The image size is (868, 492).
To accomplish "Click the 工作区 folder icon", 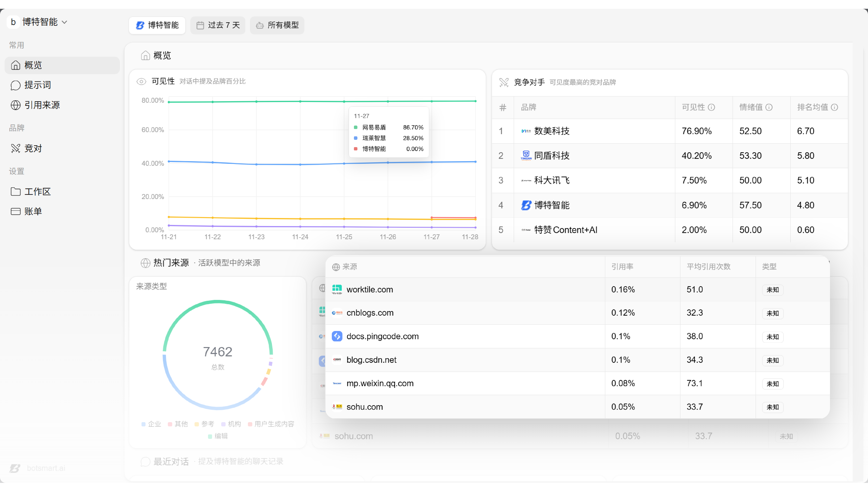I will (16, 192).
